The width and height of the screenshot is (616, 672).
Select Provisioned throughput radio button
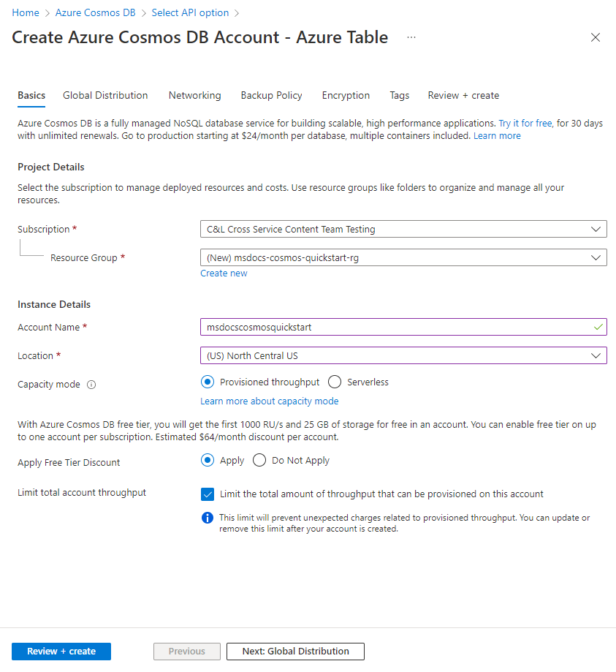[208, 382]
